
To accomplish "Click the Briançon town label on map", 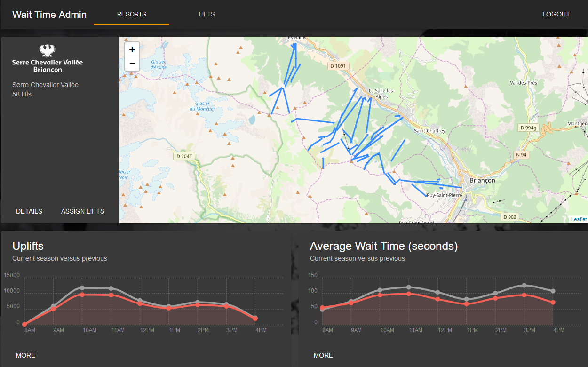I will (x=483, y=180).
